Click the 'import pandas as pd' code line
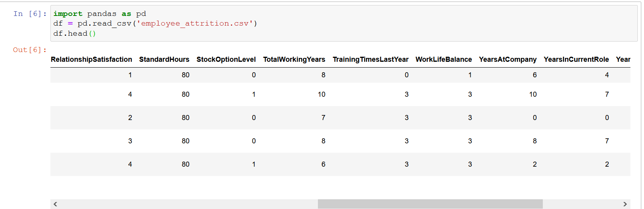 100,14
